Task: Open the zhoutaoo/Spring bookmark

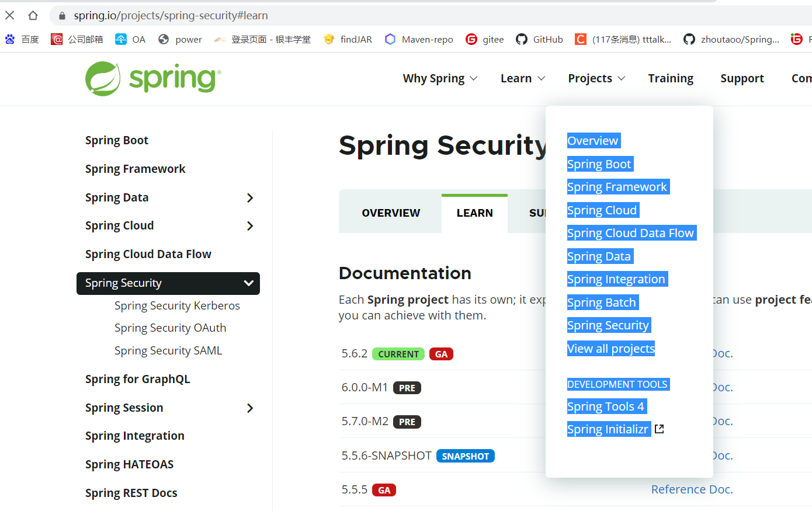Action: (x=731, y=39)
